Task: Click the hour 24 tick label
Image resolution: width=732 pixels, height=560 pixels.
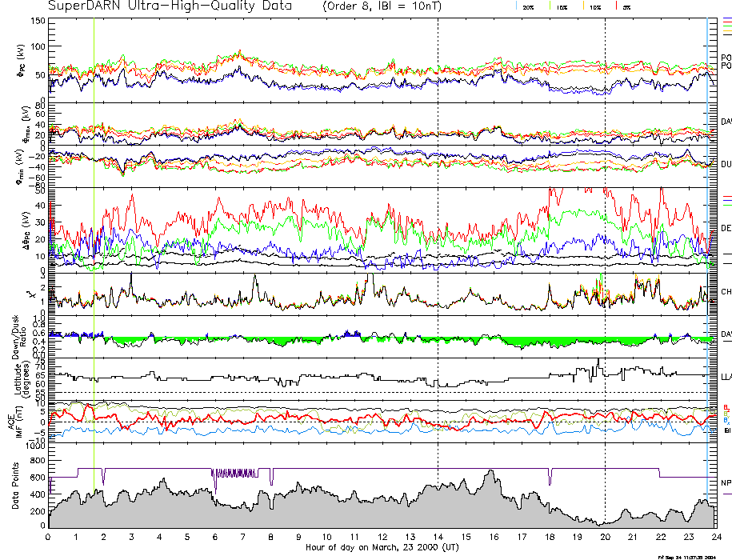Action: click(x=717, y=538)
